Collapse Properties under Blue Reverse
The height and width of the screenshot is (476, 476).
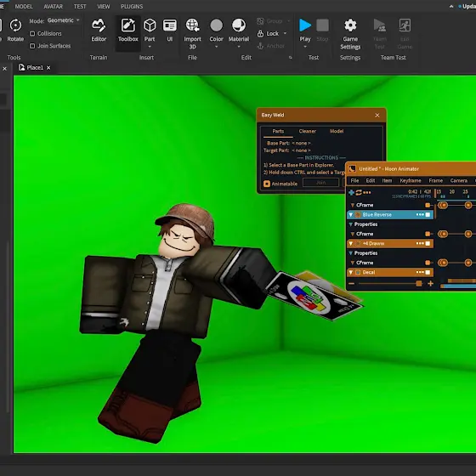click(351, 224)
